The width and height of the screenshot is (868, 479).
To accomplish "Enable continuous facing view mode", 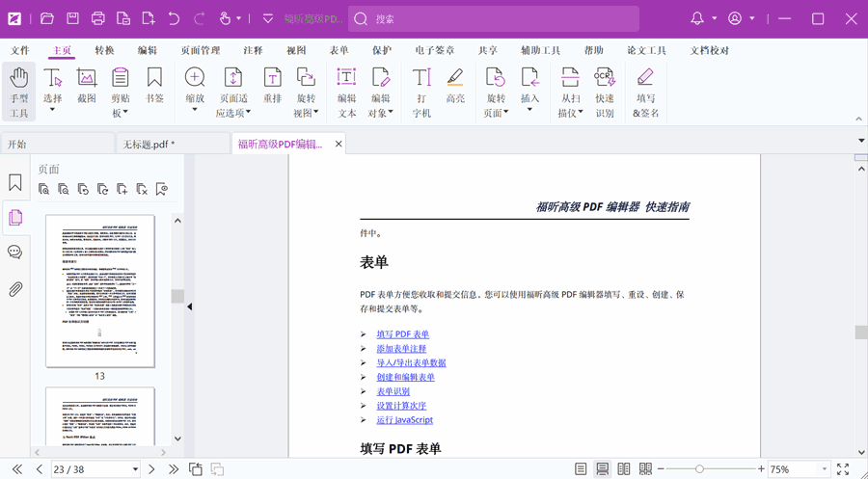I will pos(645,469).
